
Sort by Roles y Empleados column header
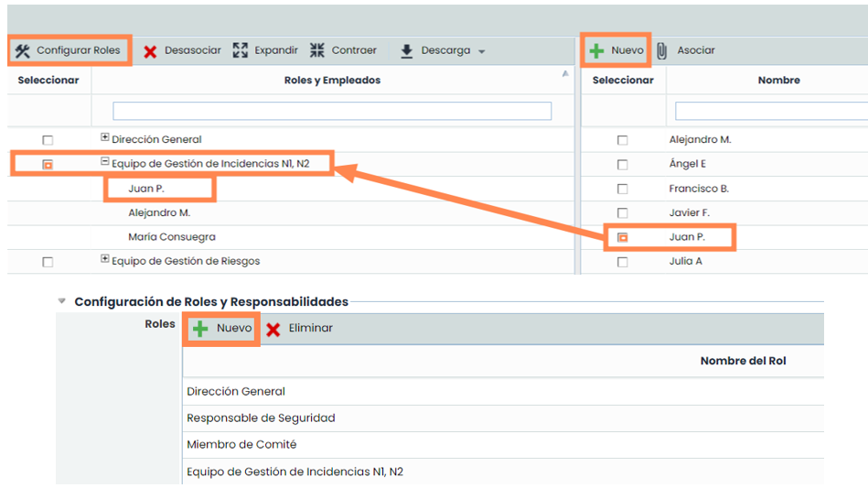[332, 81]
